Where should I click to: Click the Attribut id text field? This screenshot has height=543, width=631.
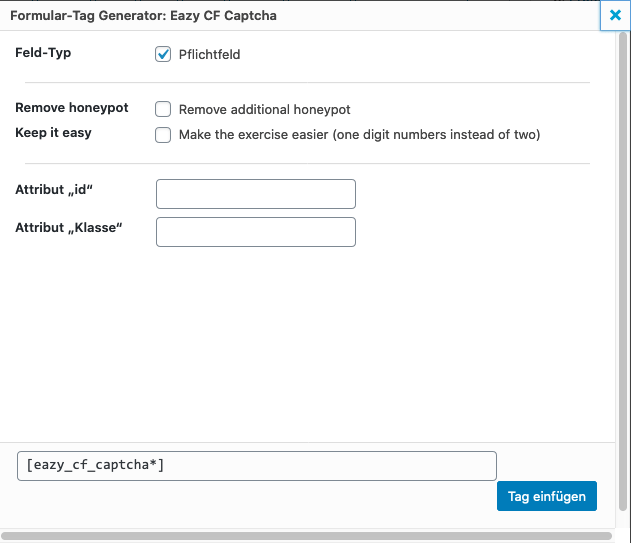[x=256, y=194]
